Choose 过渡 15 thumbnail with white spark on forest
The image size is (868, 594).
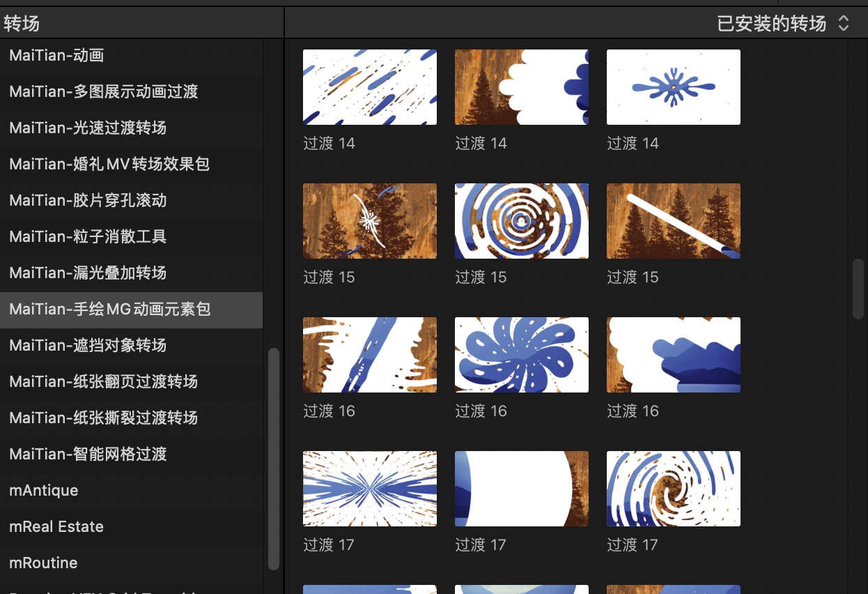[370, 221]
